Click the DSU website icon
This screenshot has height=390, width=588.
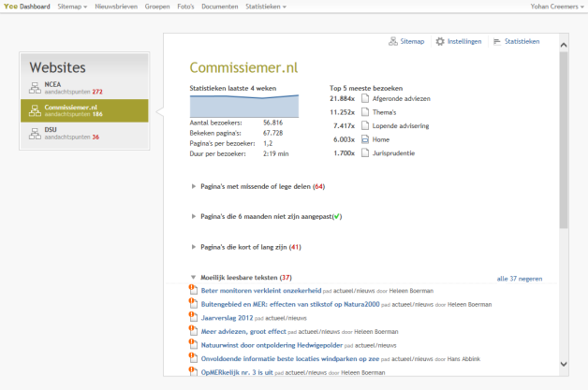[x=35, y=134]
